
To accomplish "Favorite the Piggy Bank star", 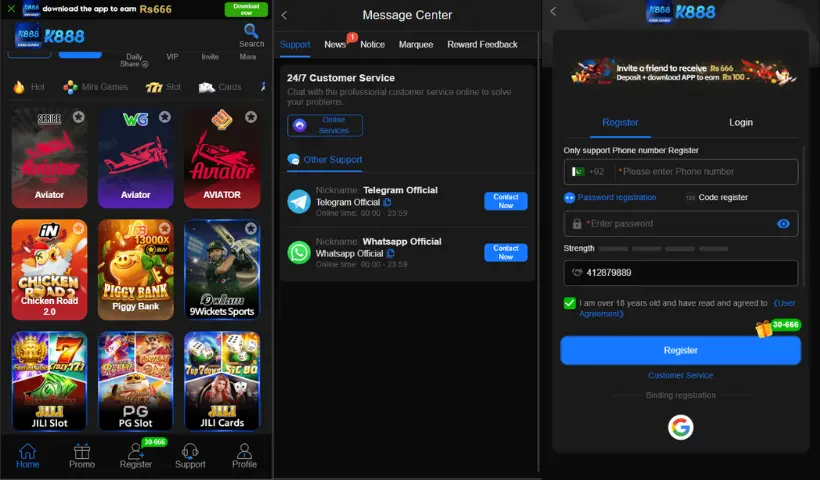I will [165, 228].
